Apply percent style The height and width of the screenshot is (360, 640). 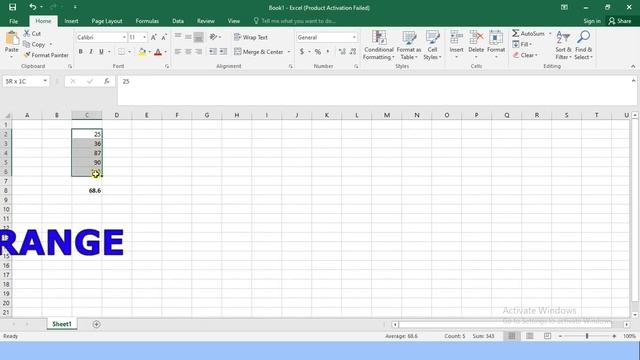pos(318,52)
